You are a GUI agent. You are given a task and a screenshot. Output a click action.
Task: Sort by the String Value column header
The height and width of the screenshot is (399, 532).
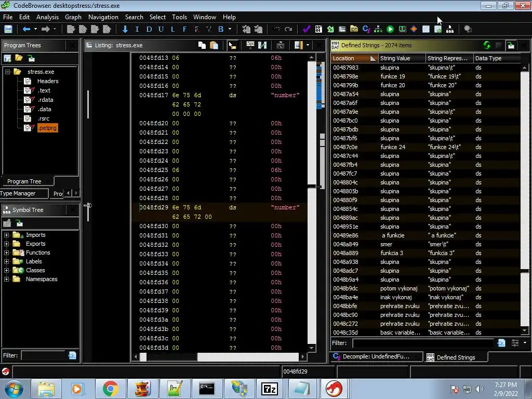coord(402,58)
